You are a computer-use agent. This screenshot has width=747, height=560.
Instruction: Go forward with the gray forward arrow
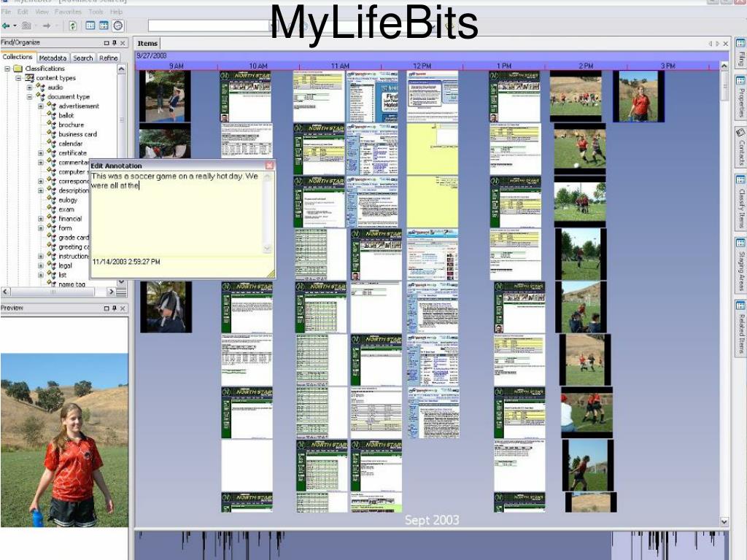47,26
